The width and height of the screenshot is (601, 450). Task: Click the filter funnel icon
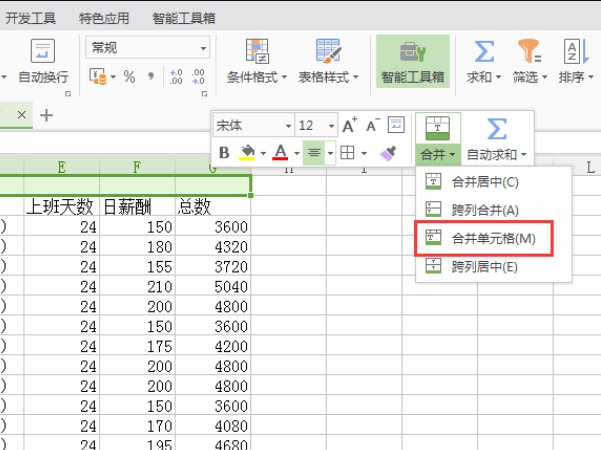point(529,51)
